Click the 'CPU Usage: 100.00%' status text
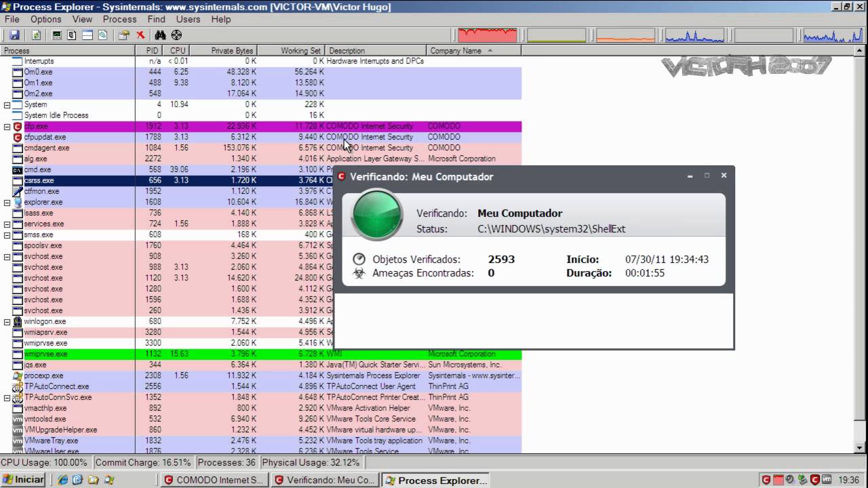Image resolution: width=868 pixels, height=488 pixels. click(x=44, y=462)
